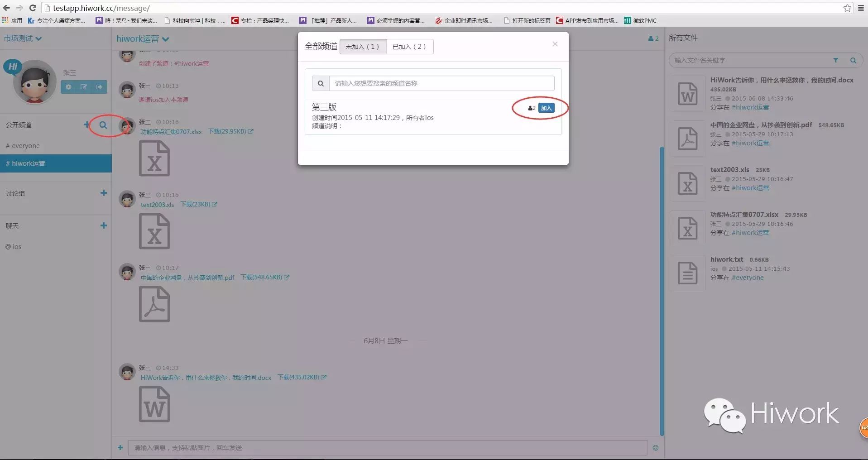Click the channel name search field
The height and width of the screenshot is (460, 868).
(x=441, y=83)
